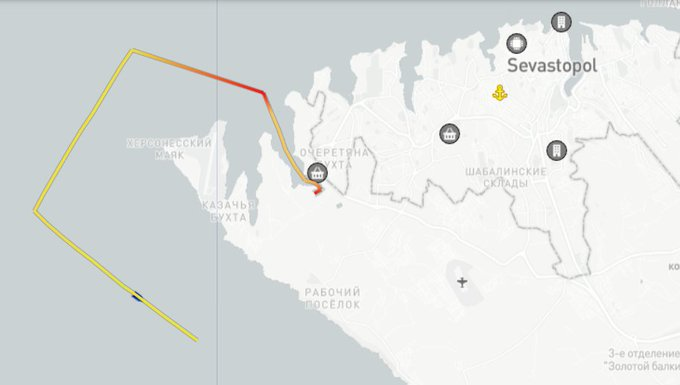Image resolution: width=680 pixels, height=385 pixels.
Task: Click the yellow anchor port icon
Action: [x=500, y=93]
